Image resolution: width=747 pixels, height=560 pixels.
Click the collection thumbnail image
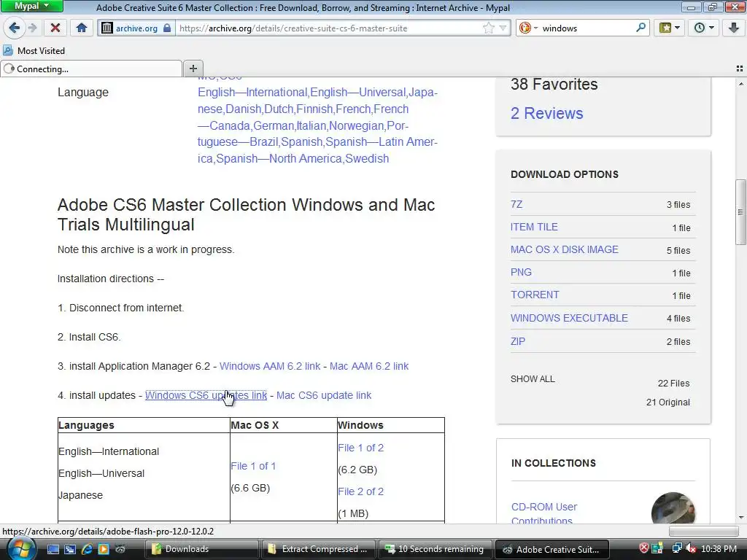(x=673, y=508)
